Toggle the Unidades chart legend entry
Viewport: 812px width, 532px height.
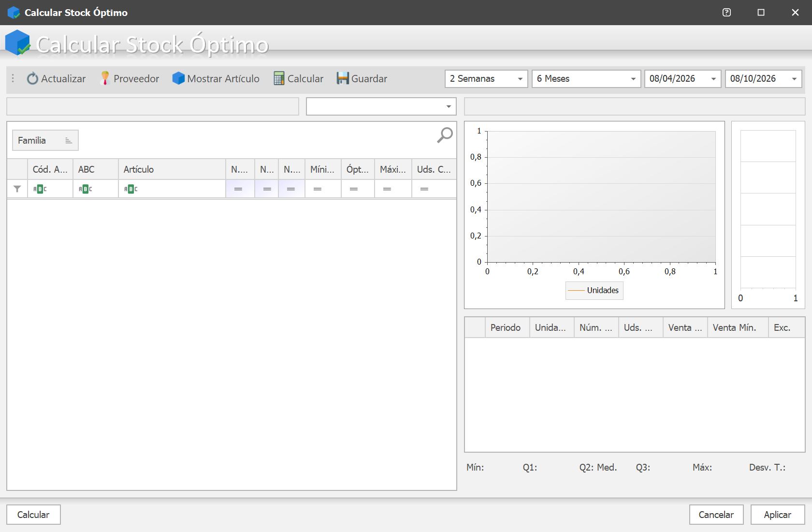tap(594, 290)
